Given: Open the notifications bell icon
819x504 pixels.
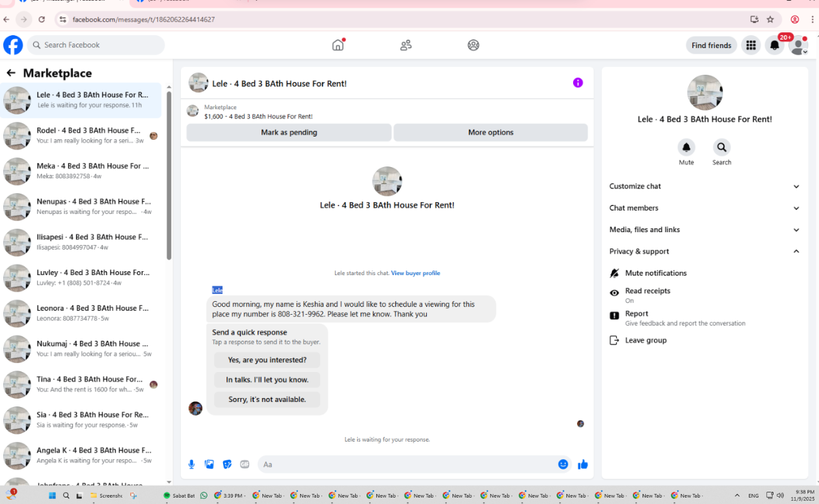Looking at the screenshot, I should click(774, 45).
